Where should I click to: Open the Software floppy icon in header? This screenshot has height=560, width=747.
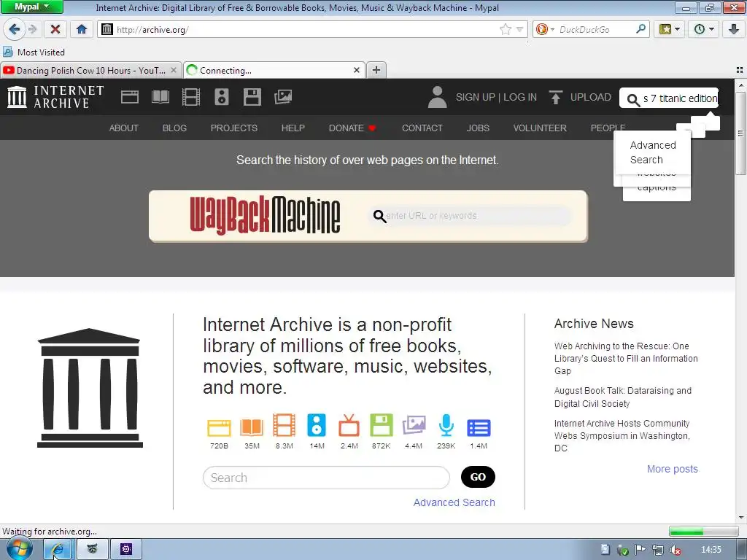click(x=252, y=97)
